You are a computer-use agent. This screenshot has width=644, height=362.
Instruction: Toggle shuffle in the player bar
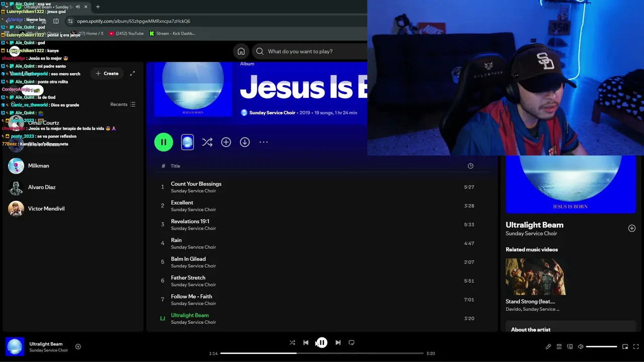coord(292,342)
